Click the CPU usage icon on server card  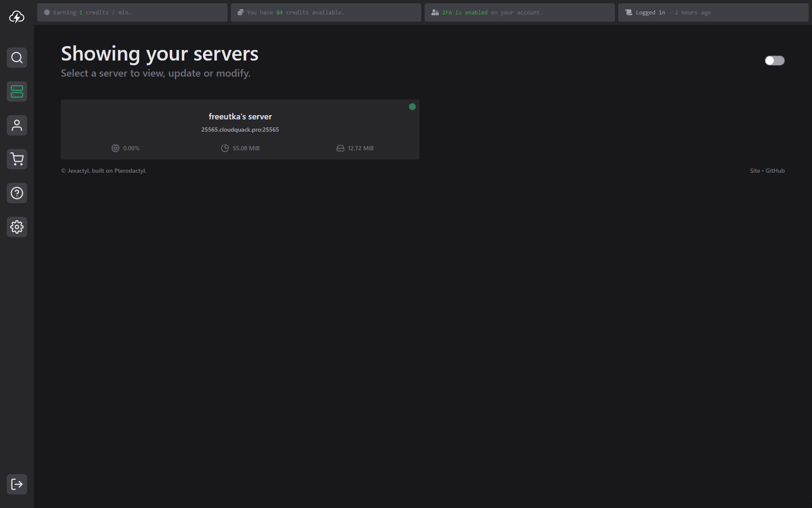tap(115, 148)
